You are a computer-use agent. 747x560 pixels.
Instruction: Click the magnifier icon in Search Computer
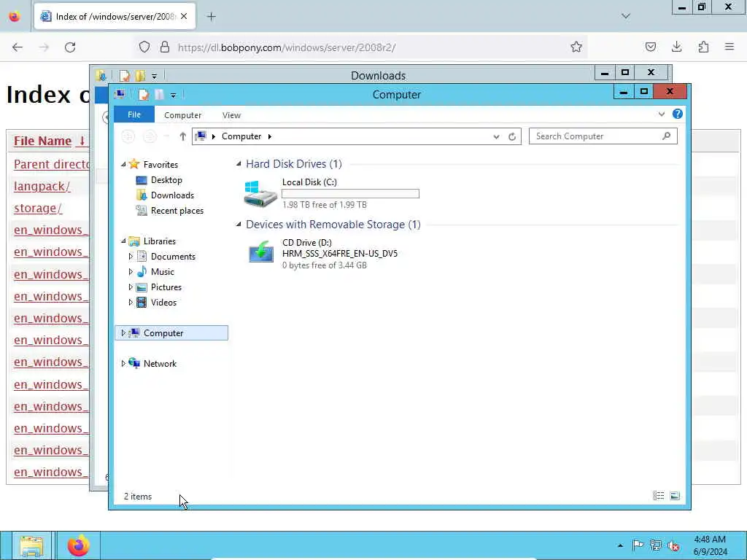point(666,136)
